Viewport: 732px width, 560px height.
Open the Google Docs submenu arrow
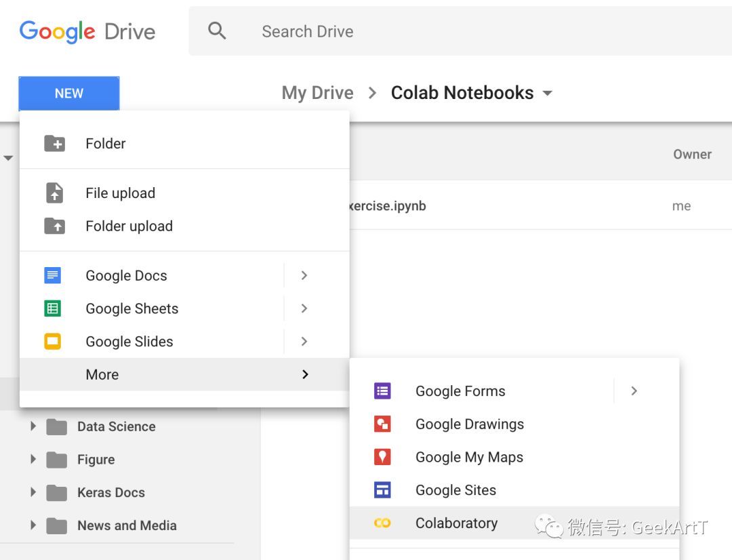point(304,275)
